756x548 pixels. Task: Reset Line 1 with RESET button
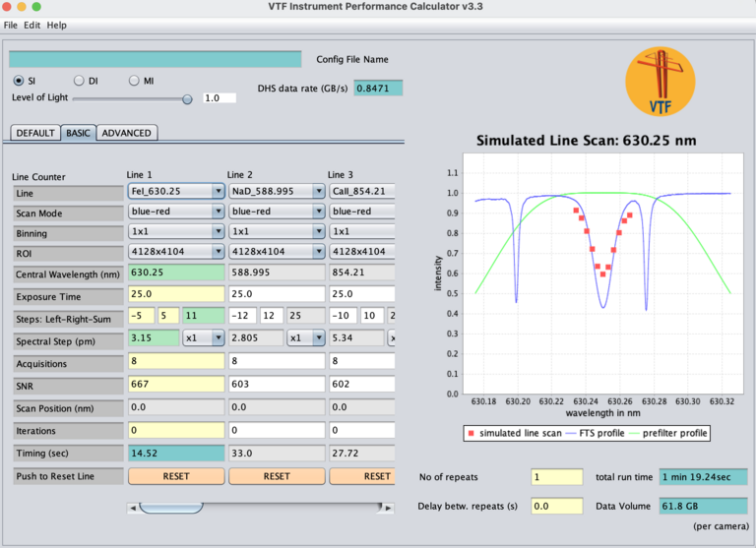176,476
